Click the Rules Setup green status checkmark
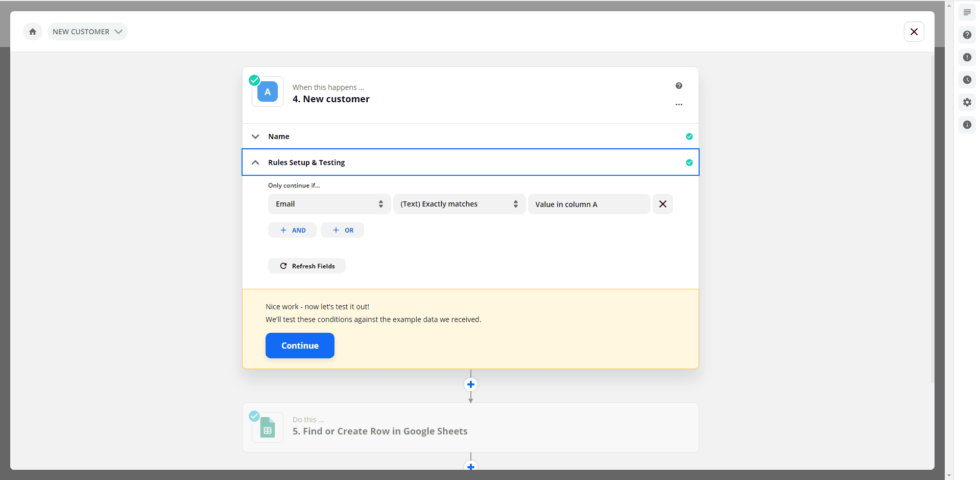 [689, 163]
